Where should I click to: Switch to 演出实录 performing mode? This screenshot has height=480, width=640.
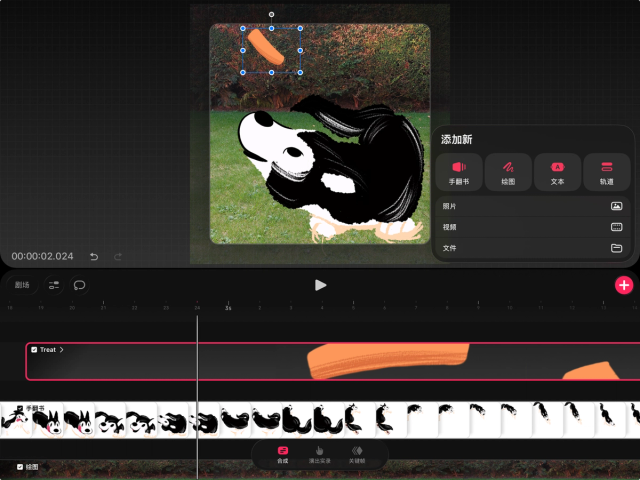(320, 454)
